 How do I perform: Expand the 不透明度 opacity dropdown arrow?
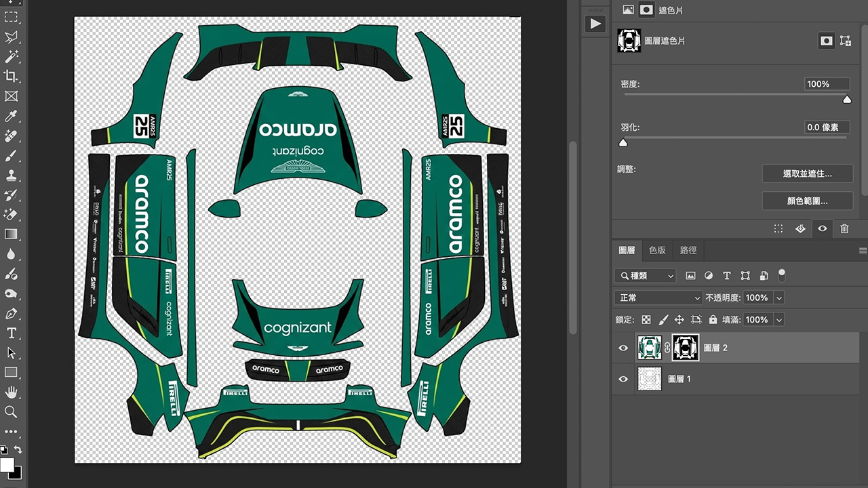coord(779,298)
